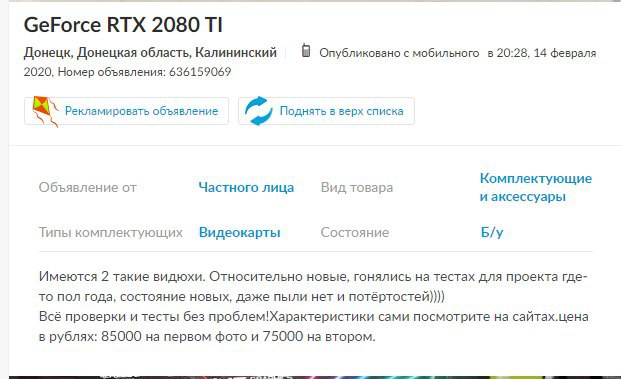Click description line starting Имеются 2 такие видюхи
This screenshot has height=379, width=621.
click(313, 276)
